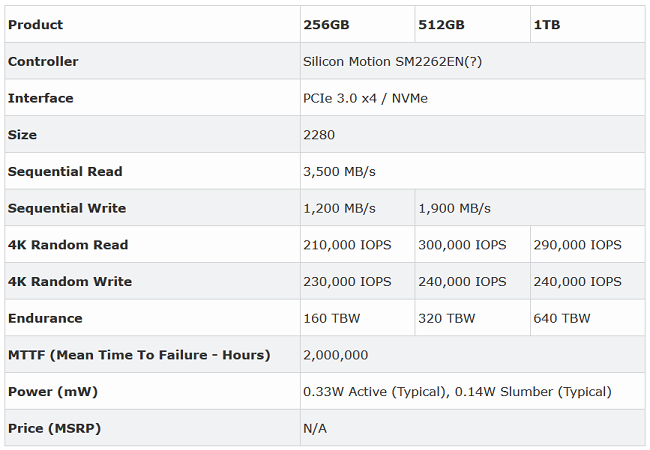The image size is (650, 450).
Task: Select the 1TB column header
Action: [547, 25]
